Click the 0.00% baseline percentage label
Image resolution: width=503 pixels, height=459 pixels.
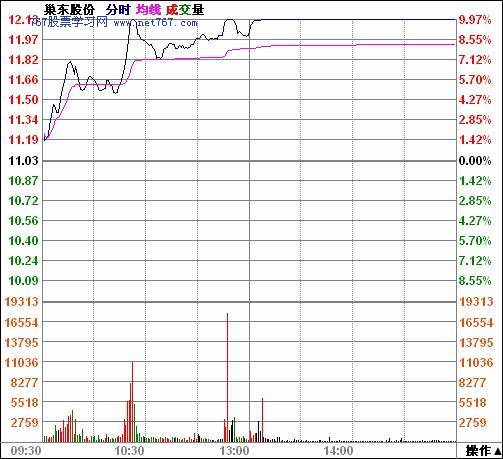475,161
